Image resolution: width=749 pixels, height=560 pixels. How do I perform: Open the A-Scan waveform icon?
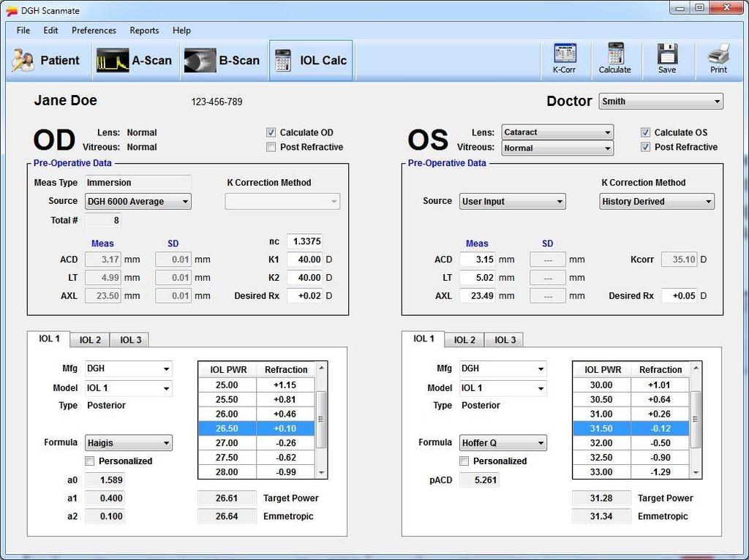click(112, 60)
